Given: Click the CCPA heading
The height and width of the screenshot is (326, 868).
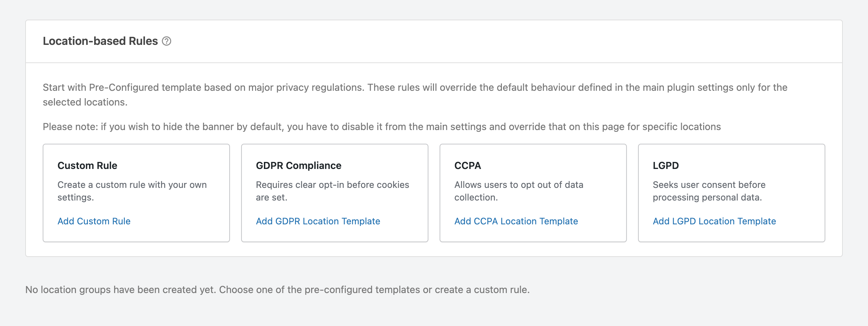Looking at the screenshot, I should (467, 165).
